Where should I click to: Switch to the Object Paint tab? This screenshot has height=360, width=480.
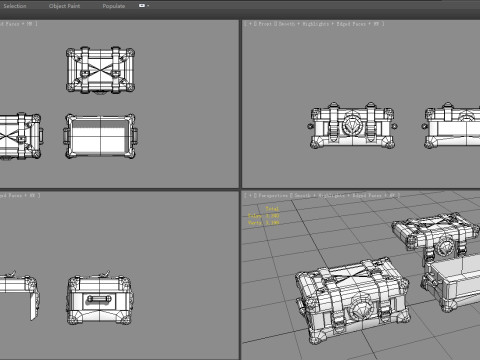point(64,6)
